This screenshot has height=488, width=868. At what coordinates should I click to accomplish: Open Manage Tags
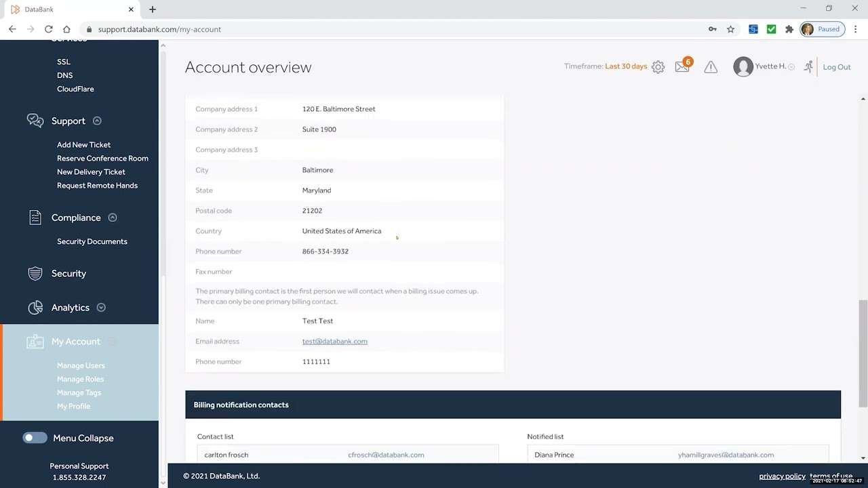[79, 392]
